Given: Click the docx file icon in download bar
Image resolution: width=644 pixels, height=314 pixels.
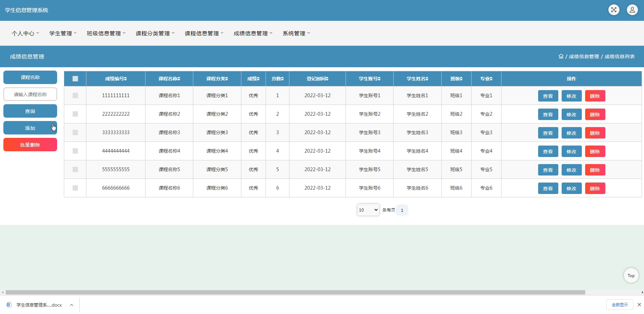Looking at the screenshot, I should (9, 305).
